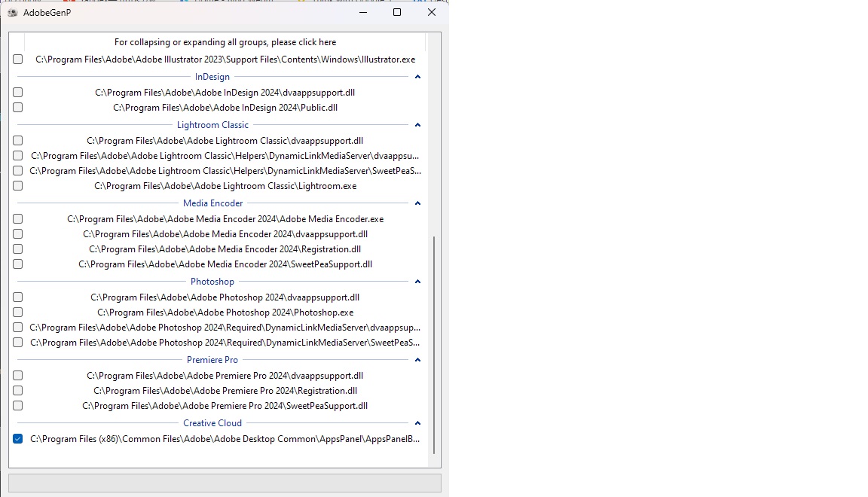Click the AdobeGenP app icon in title bar

click(12, 12)
